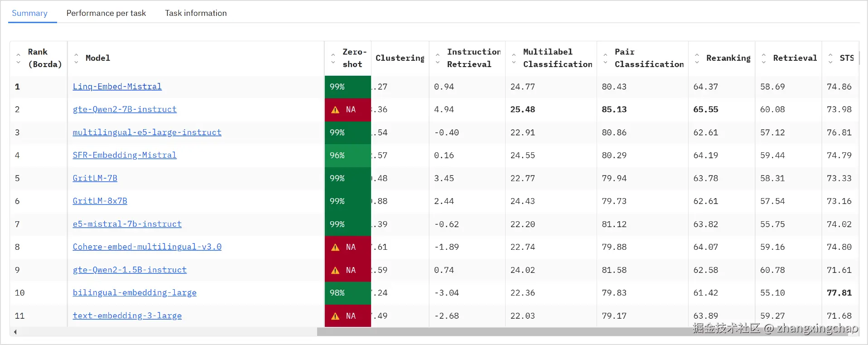
Task: Click the 99% zero-shot cell for Linq-Embed-Mistral
Action: pyautogui.click(x=348, y=87)
